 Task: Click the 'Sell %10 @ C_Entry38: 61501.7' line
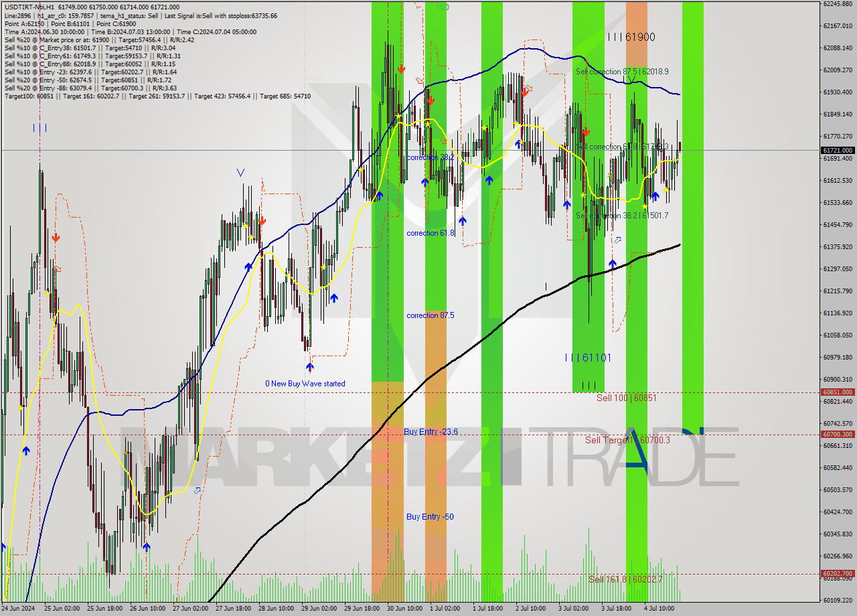pos(90,48)
